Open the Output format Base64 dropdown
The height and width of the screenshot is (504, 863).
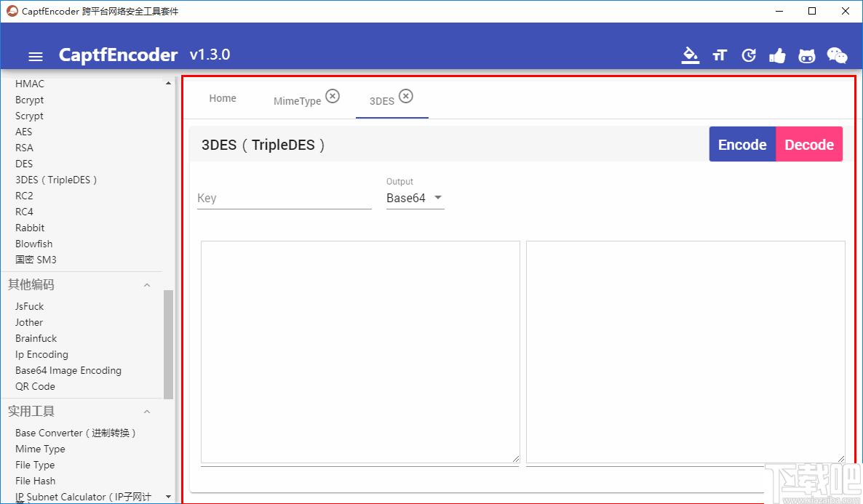click(415, 198)
